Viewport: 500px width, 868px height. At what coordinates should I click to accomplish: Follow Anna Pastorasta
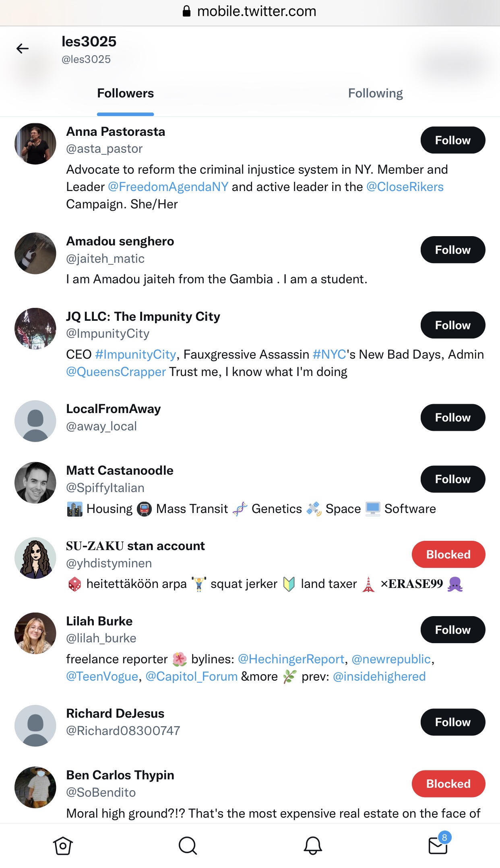click(452, 140)
